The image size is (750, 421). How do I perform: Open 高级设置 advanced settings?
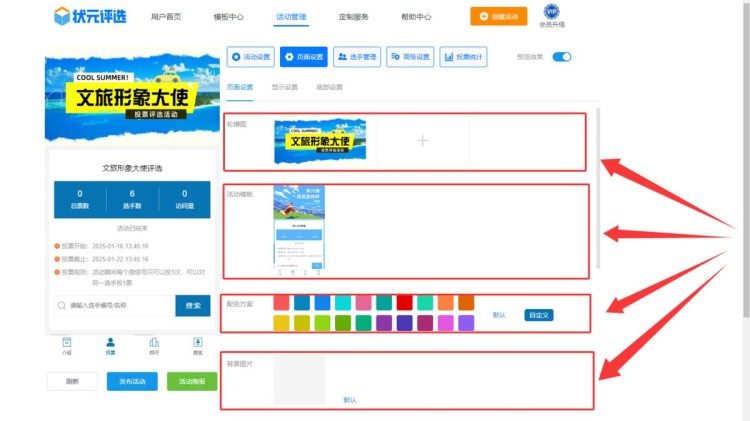(x=409, y=57)
